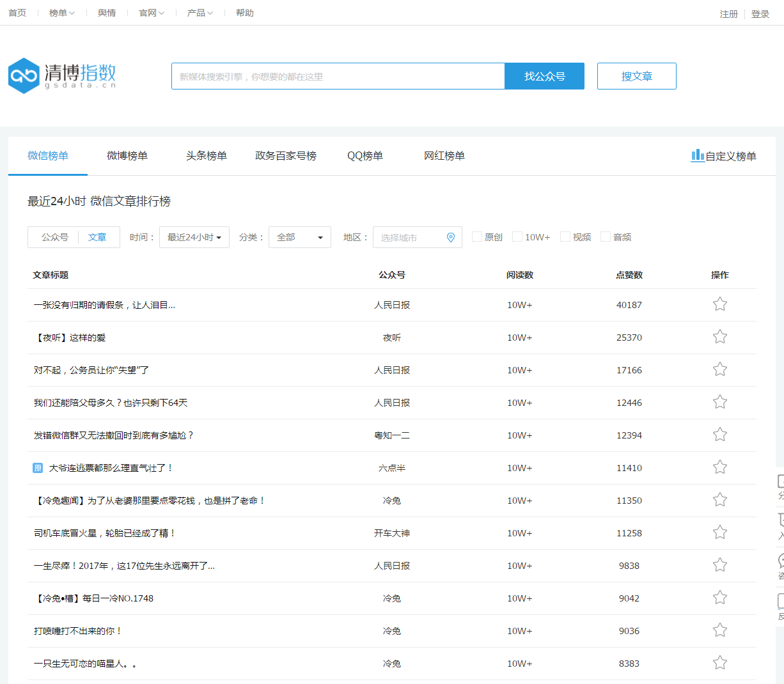
Task: Favorite the 发错微信群 article
Action: (720, 435)
